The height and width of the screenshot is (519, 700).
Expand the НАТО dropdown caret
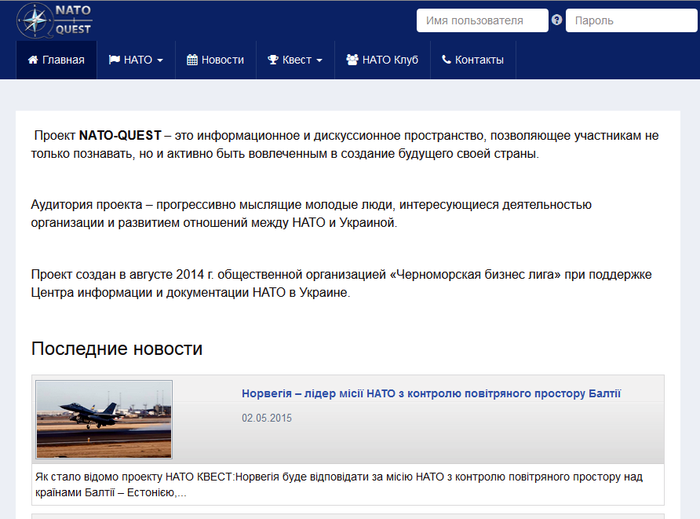click(x=160, y=61)
